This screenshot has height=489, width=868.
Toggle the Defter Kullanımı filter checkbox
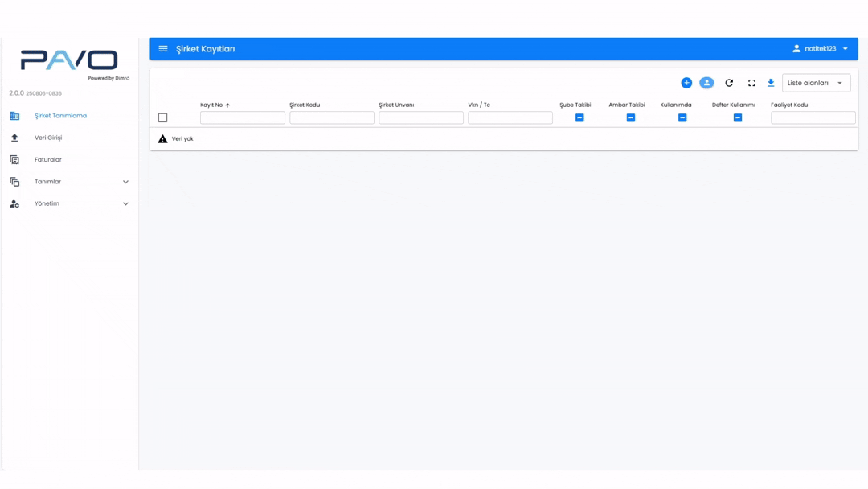coord(738,117)
